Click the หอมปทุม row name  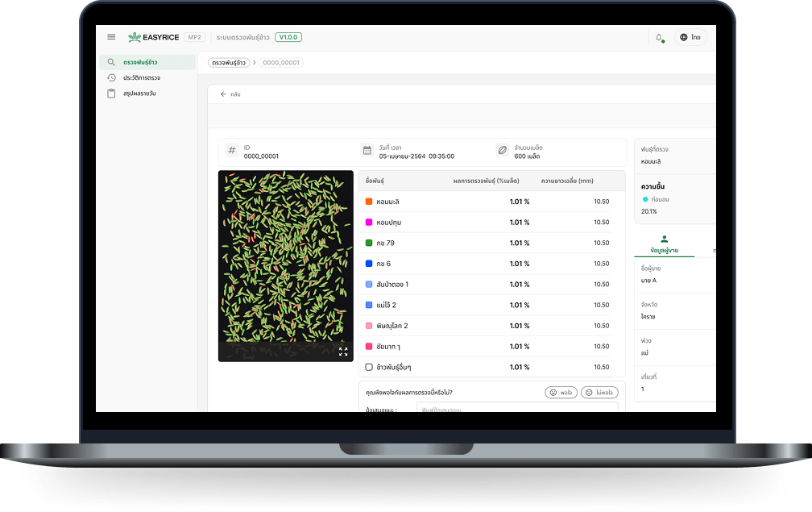point(389,223)
